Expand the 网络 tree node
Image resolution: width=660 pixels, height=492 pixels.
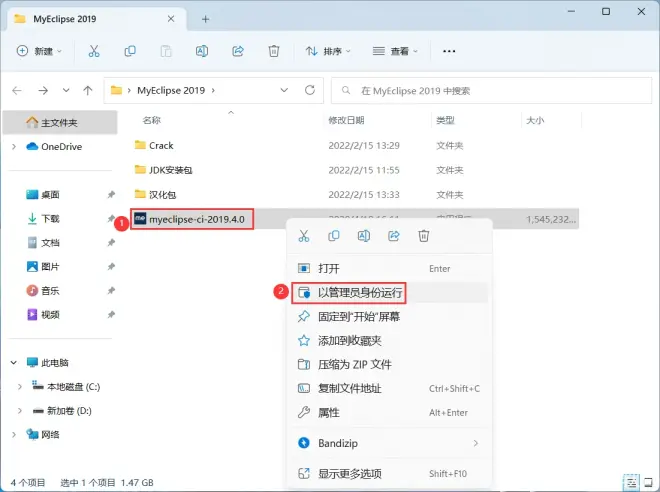14,434
